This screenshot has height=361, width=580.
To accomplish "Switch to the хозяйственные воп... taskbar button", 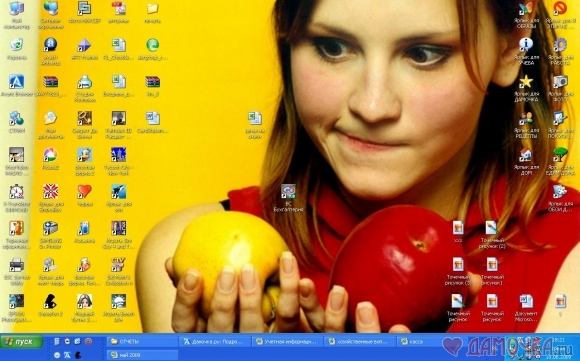I will coord(360,342).
